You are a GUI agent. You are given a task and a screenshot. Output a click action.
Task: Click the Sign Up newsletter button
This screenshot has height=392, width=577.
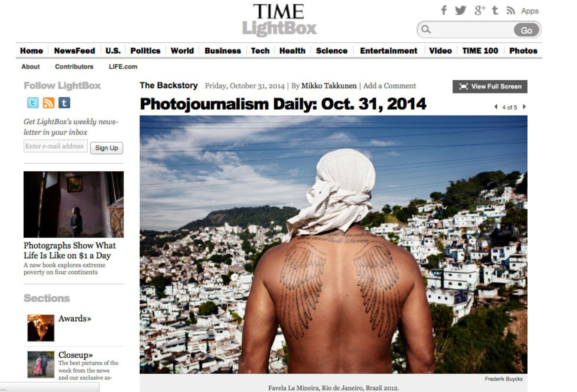click(106, 148)
